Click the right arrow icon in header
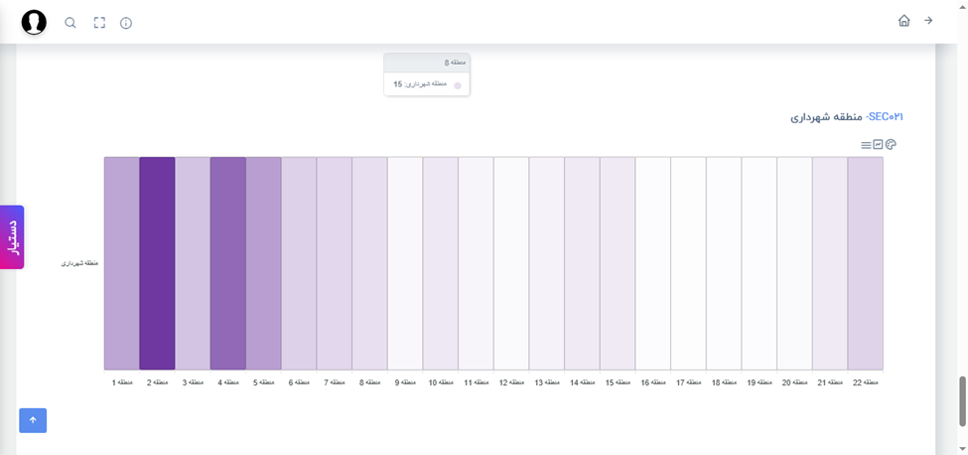This screenshot has width=968, height=455. (x=928, y=20)
